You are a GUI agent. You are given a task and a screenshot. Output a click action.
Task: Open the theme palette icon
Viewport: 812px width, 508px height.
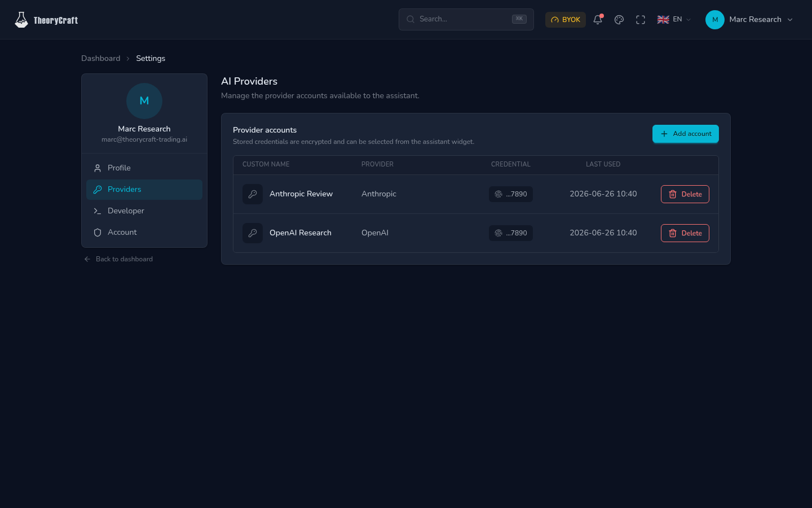tap(619, 20)
